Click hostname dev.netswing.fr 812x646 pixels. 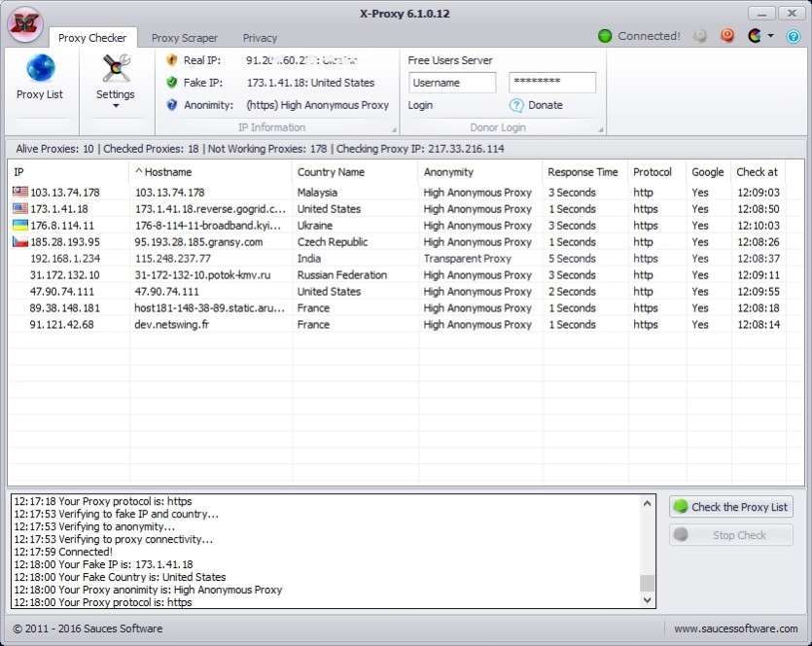coord(171,325)
